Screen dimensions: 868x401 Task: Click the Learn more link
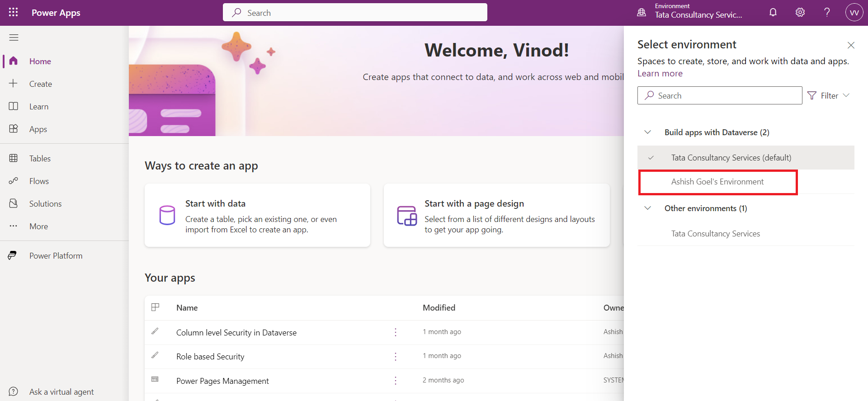[660, 74]
